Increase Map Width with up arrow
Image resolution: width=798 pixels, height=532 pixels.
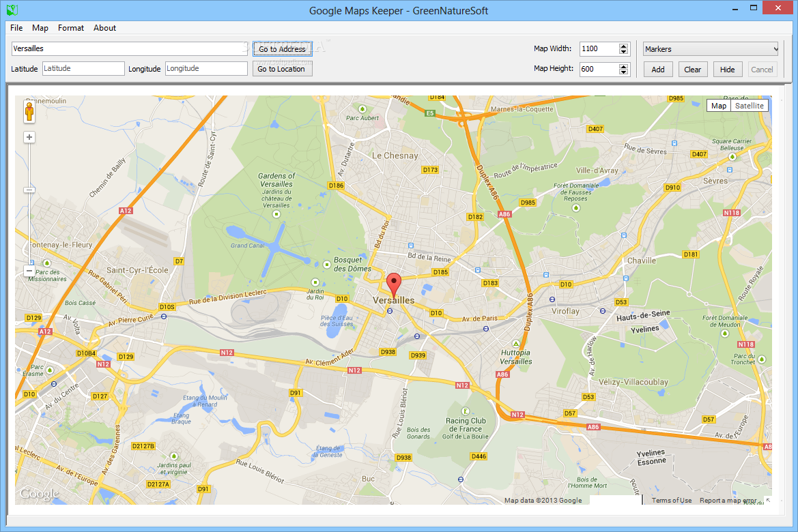click(623, 46)
